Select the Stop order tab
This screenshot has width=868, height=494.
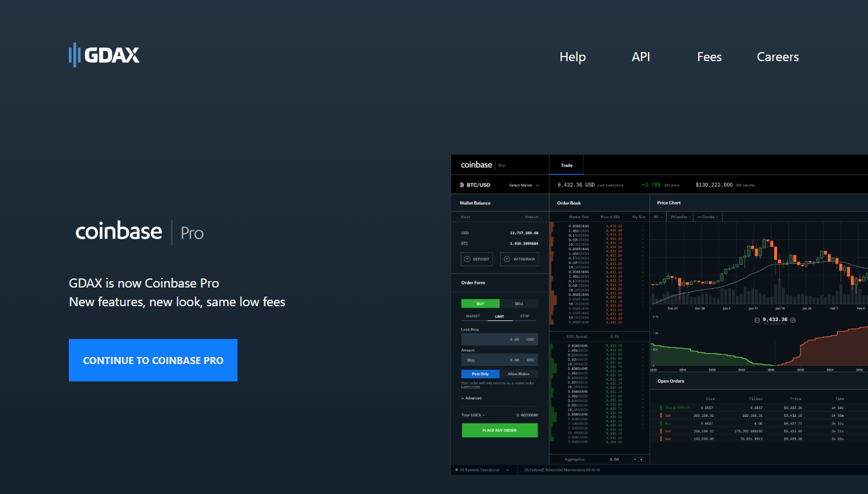525,316
